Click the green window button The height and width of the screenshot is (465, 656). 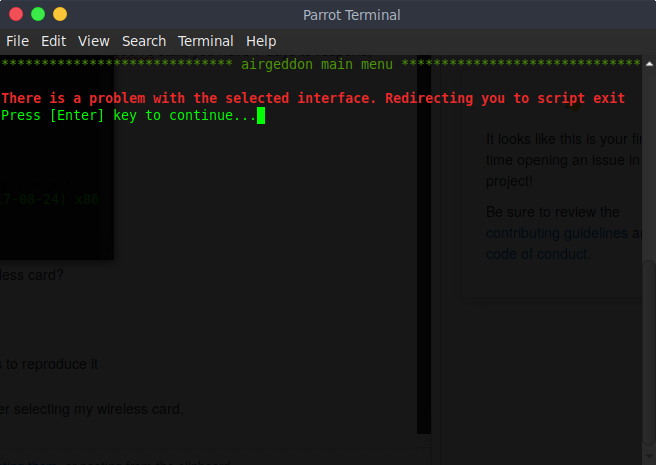(x=38, y=14)
